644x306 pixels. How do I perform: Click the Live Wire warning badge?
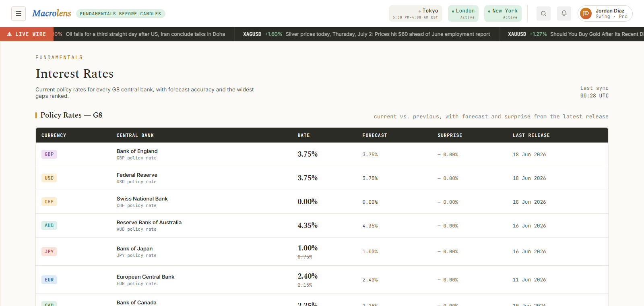27,34
